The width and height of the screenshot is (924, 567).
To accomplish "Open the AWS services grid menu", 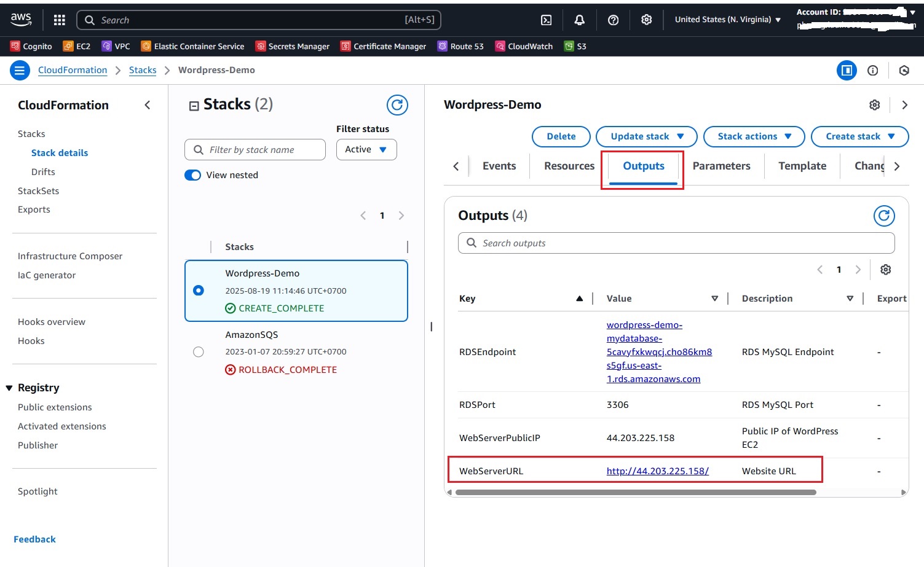I will (x=60, y=20).
